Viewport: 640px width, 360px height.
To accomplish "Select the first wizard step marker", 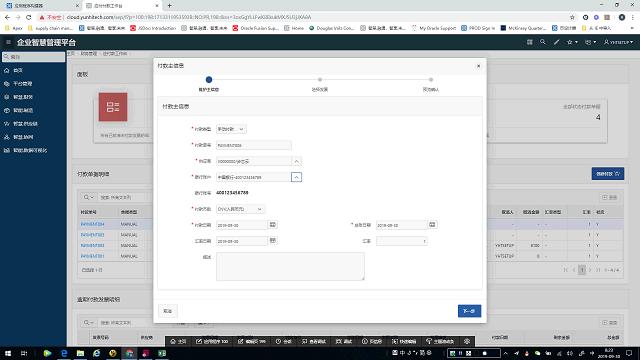I will [209, 80].
